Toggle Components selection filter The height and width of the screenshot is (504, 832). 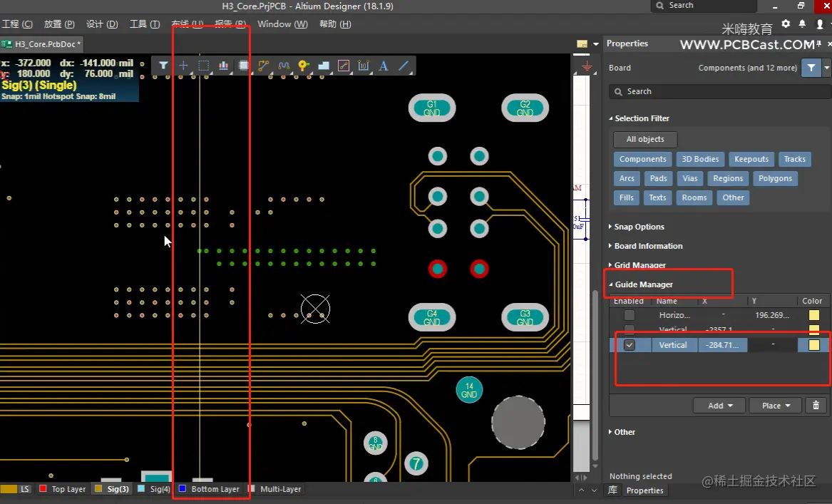[x=642, y=159]
